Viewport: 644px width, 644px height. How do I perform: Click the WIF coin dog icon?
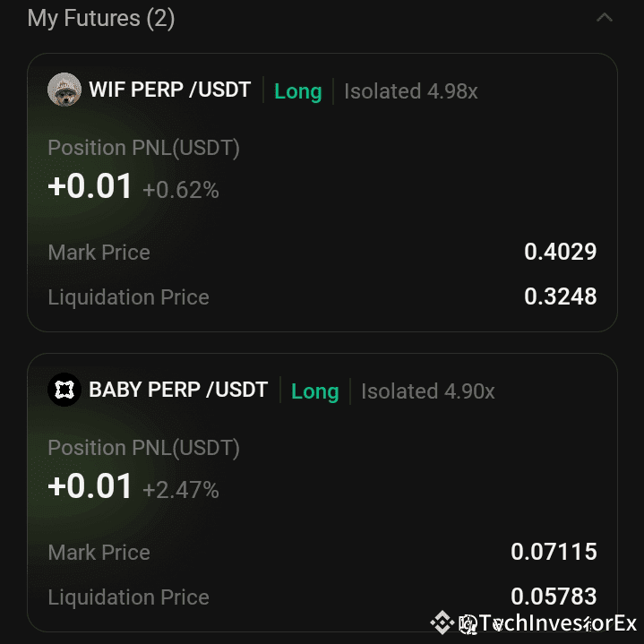pos(64,90)
